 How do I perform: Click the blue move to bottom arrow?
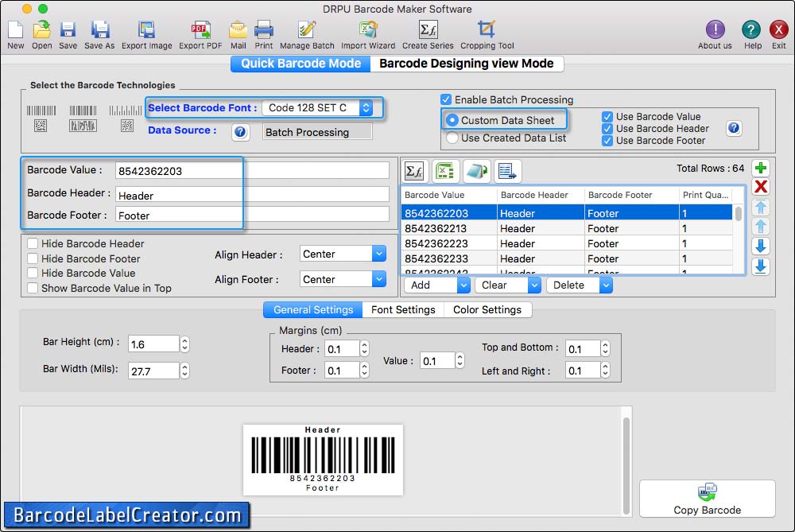coord(761,266)
